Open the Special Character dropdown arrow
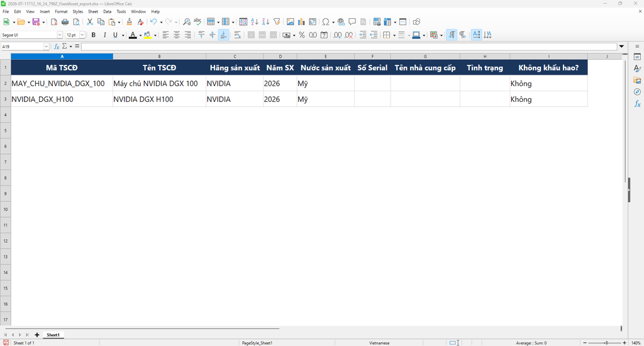Screen dimensions: 644x346 point(333,22)
